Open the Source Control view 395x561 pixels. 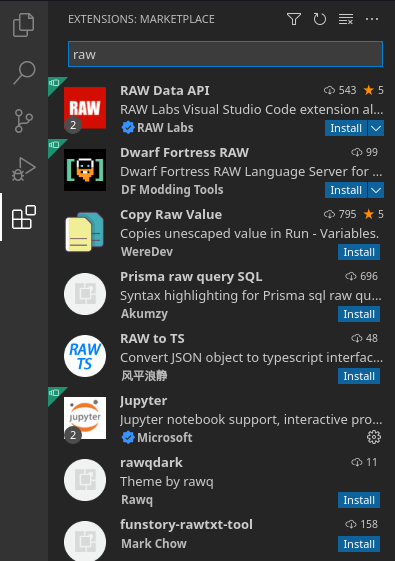click(x=24, y=121)
